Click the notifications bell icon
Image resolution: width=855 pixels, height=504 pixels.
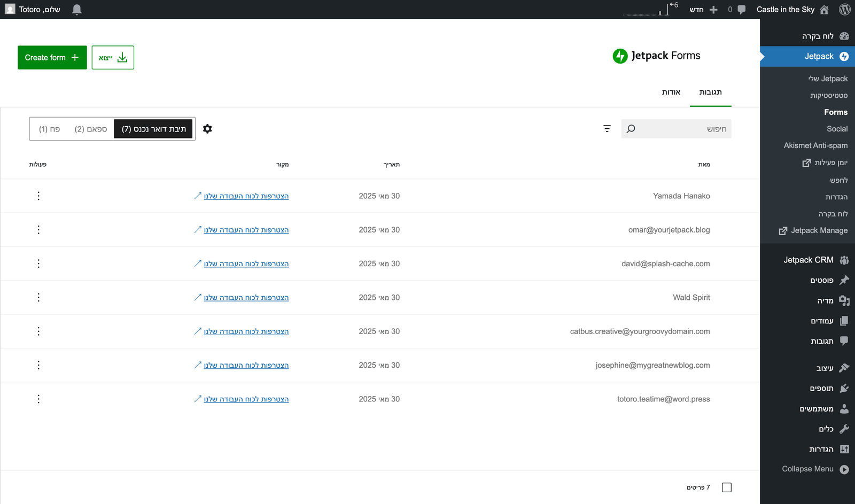point(77,10)
